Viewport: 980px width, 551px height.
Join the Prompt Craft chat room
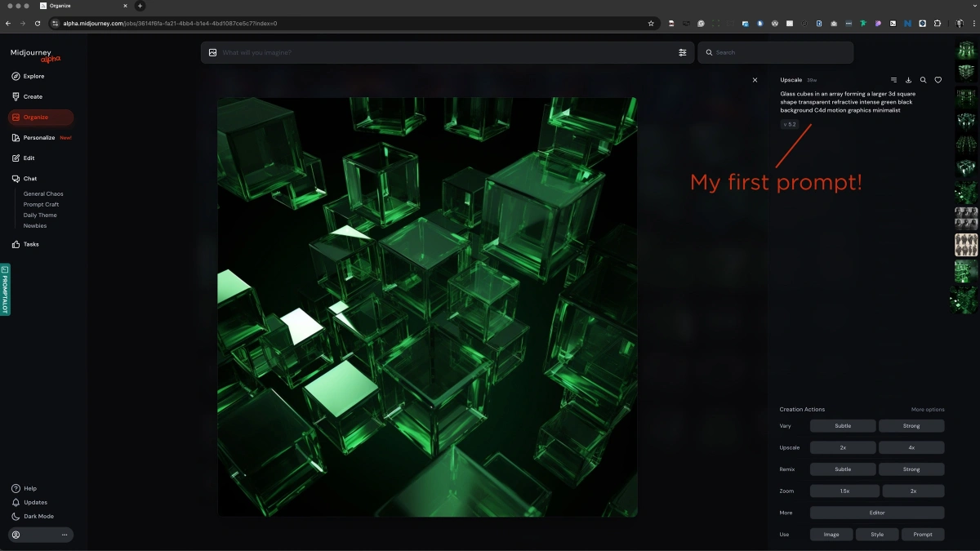pos(41,205)
